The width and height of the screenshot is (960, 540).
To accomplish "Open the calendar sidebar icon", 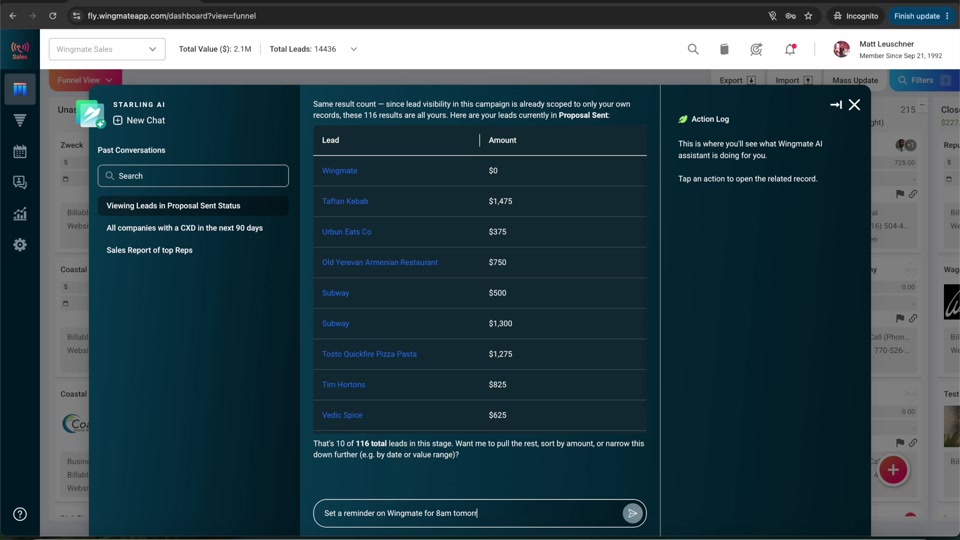I will click(20, 151).
